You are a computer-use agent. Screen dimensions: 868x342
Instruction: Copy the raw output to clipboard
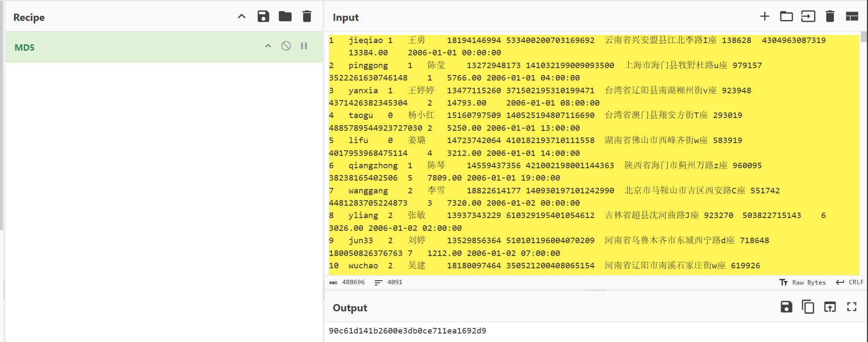[x=808, y=307]
